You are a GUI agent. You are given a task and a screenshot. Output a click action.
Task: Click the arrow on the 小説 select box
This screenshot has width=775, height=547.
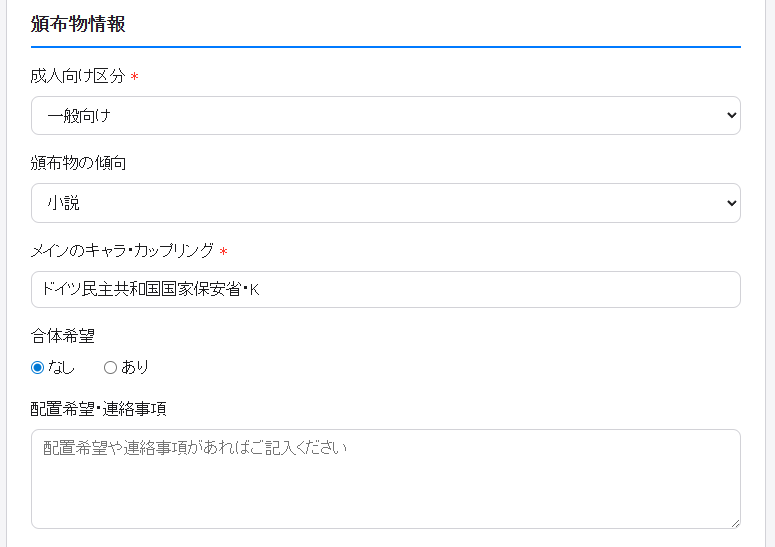[x=729, y=203]
